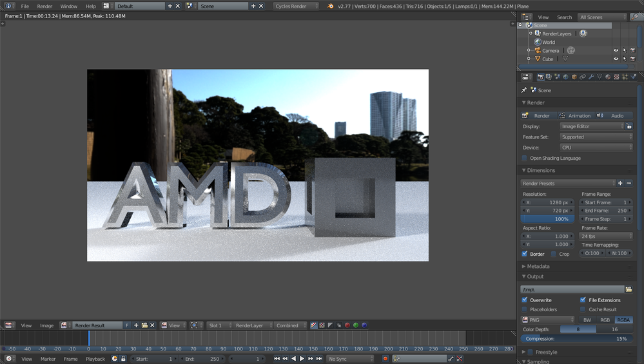Open the Modifiers tab (wrench icon)
Viewport: 644px width, 364px height.
591,77
